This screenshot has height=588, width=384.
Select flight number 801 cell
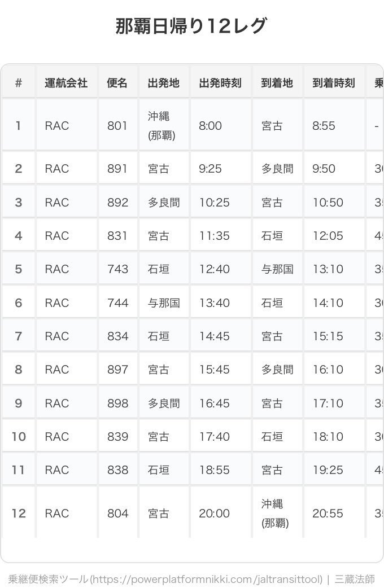pyautogui.click(x=118, y=125)
